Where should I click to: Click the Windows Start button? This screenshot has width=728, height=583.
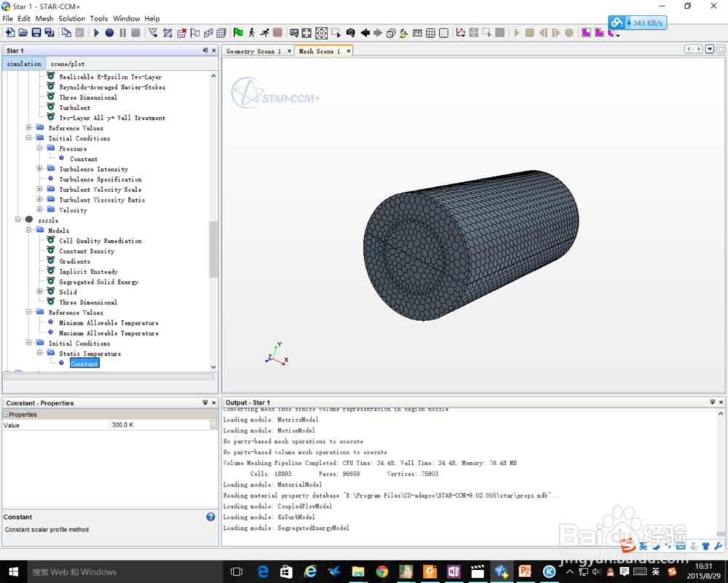[x=13, y=571]
